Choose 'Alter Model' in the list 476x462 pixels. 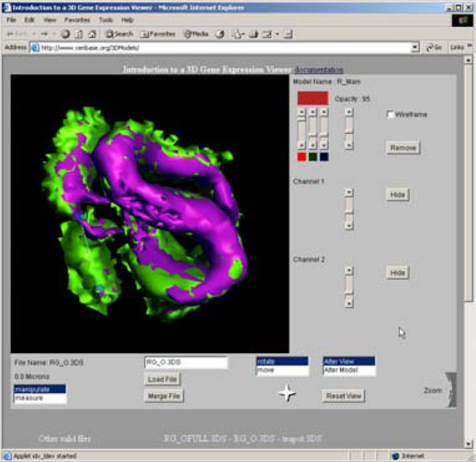pos(349,370)
